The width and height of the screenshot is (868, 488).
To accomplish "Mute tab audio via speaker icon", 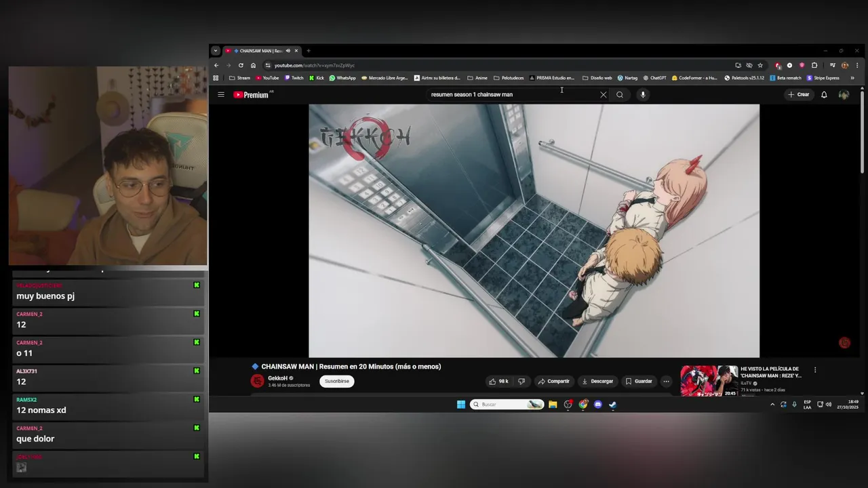I will 288,51.
